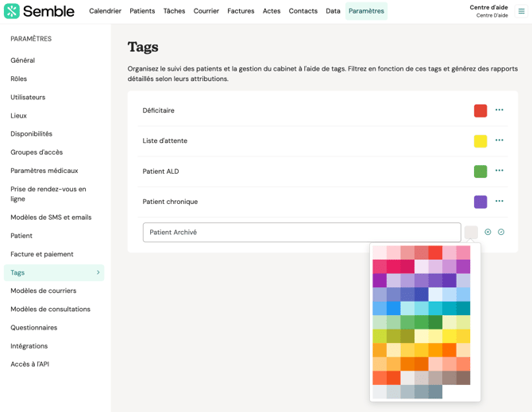Open options menu for Liste d'attente tag

click(x=499, y=141)
